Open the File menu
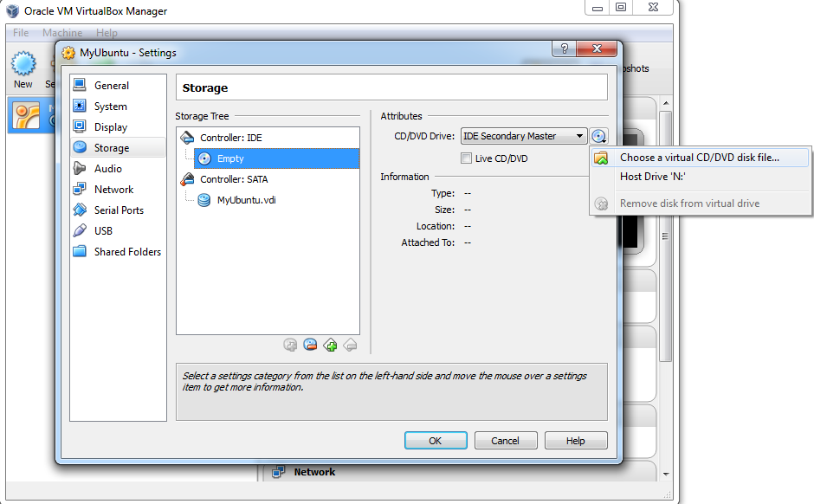The image size is (814, 504). coord(21,33)
